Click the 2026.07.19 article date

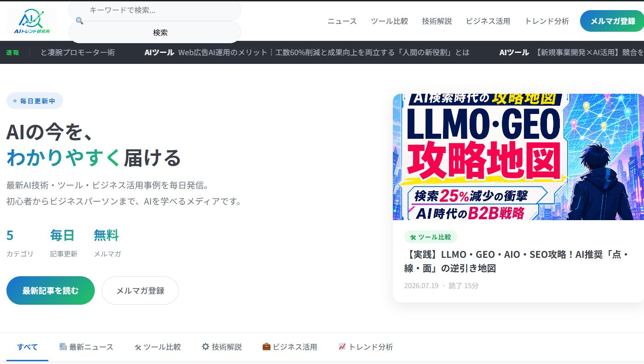tap(421, 285)
